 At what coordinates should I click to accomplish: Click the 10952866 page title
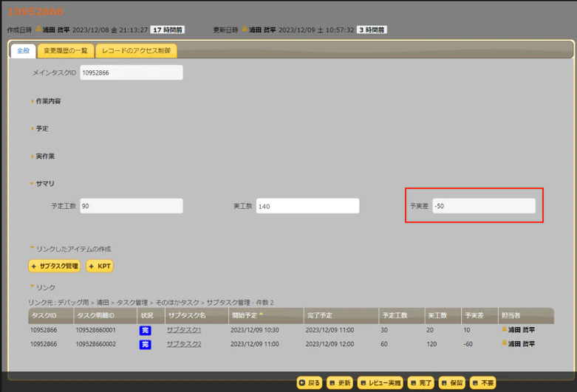click(35, 11)
